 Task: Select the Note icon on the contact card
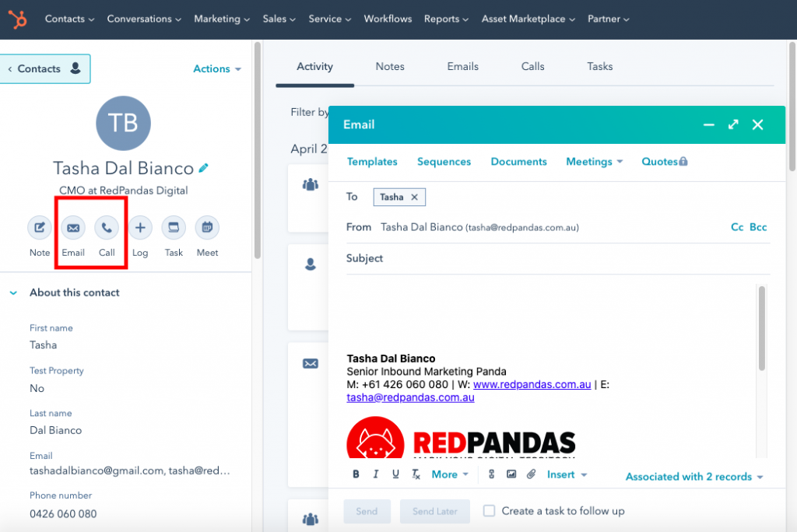[39, 227]
